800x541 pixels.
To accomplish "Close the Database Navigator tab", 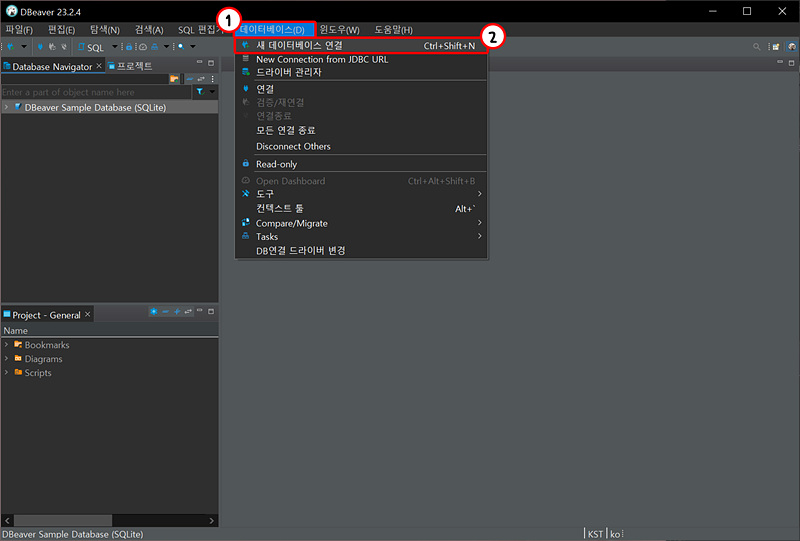I will coord(99,66).
